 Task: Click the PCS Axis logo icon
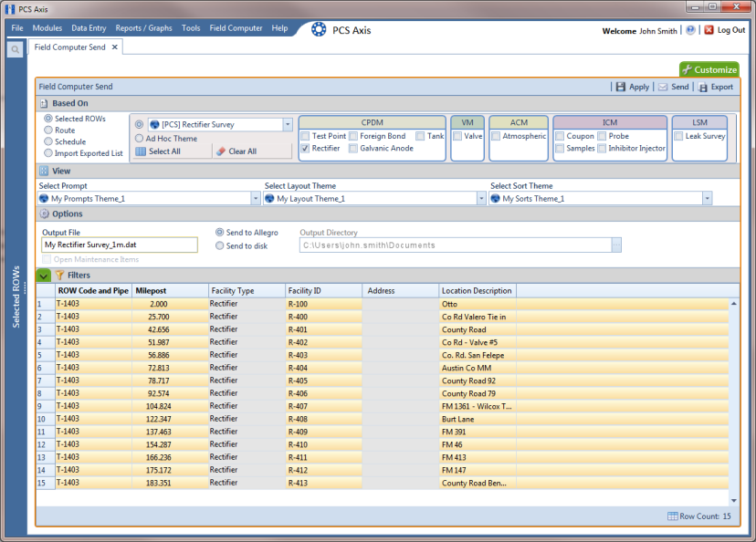[319, 30]
